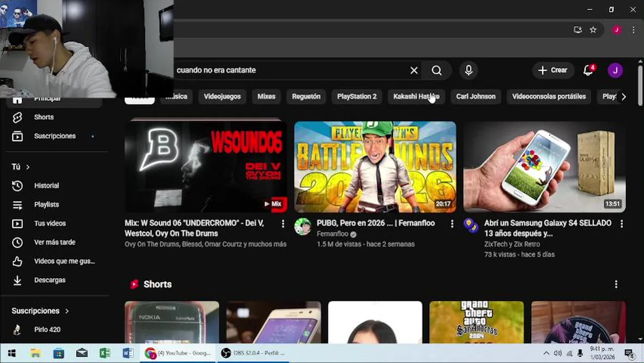Open the purple J account avatar on YouTube
This screenshot has width=644, height=363.
[x=615, y=70]
